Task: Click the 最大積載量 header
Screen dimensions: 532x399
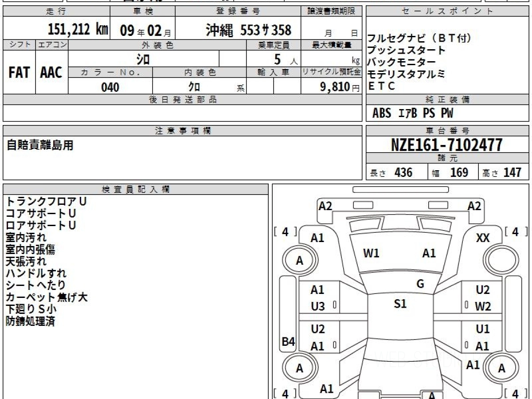Action: click(332, 45)
